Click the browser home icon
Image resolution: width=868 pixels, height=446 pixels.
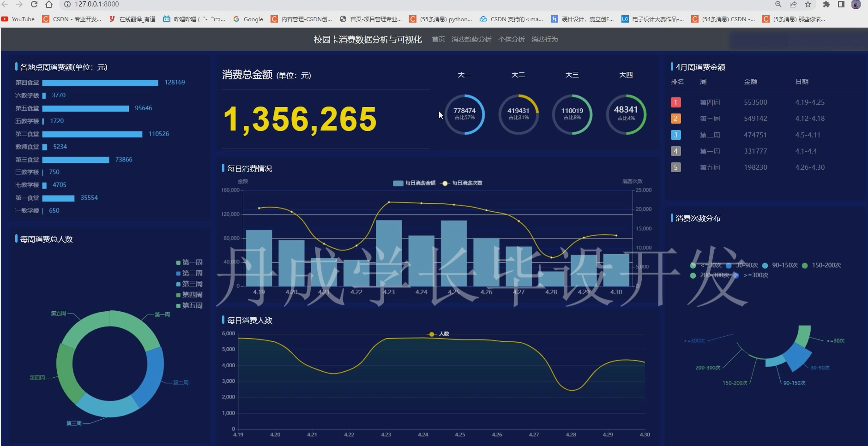pyautogui.click(x=49, y=4)
